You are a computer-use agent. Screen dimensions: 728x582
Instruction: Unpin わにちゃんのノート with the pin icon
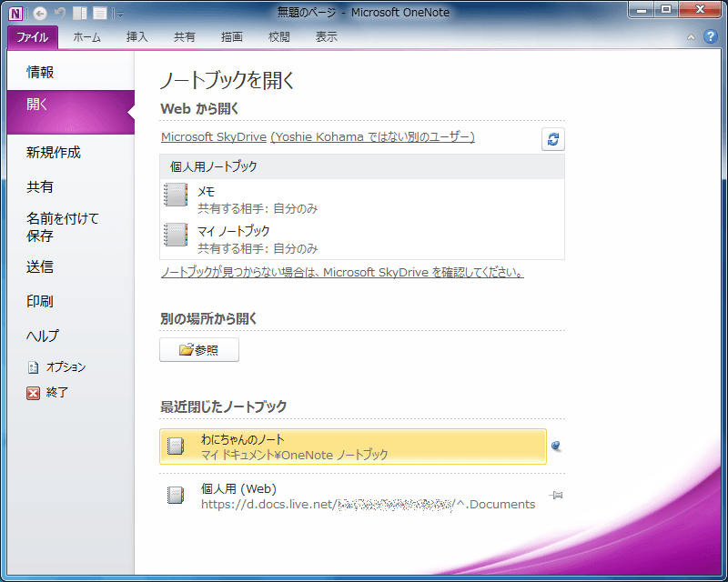pyautogui.click(x=556, y=446)
